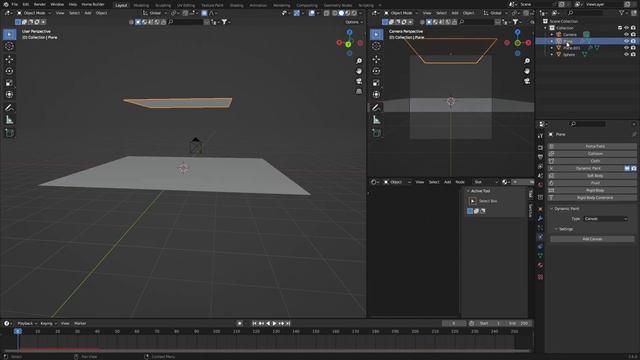Click zoom magnifier icon in left viewport

(x=359, y=61)
